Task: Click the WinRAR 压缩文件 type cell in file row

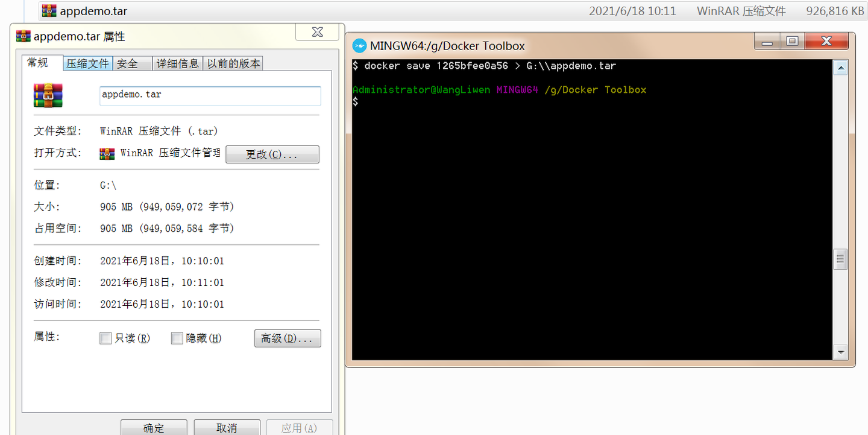Action: (x=741, y=11)
